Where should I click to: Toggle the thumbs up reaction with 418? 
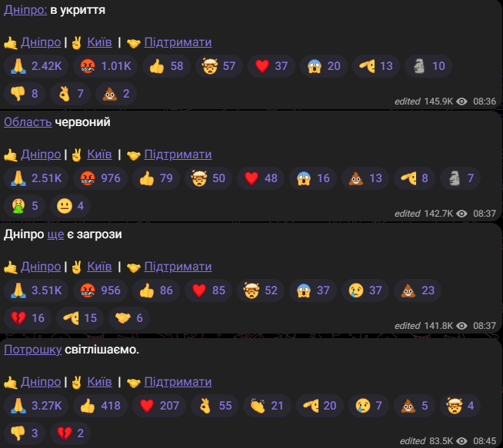tap(100, 406)
